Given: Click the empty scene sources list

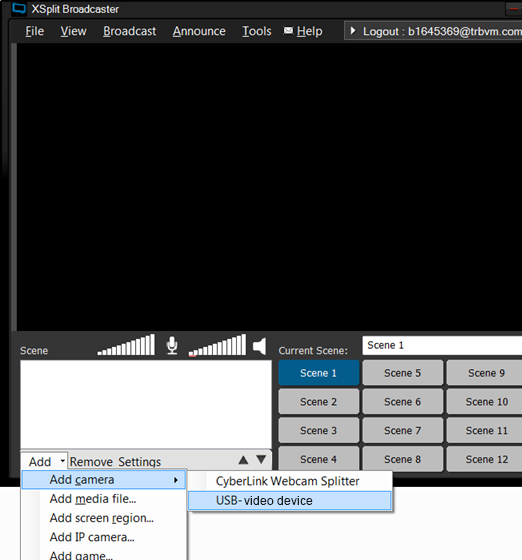Looking at the screenshot, I should click(x=146, y=404).
